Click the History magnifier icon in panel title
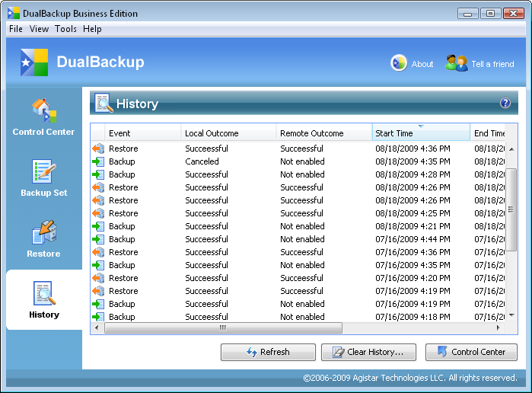This screenshot has width=532, height=393. coord(104,103)
